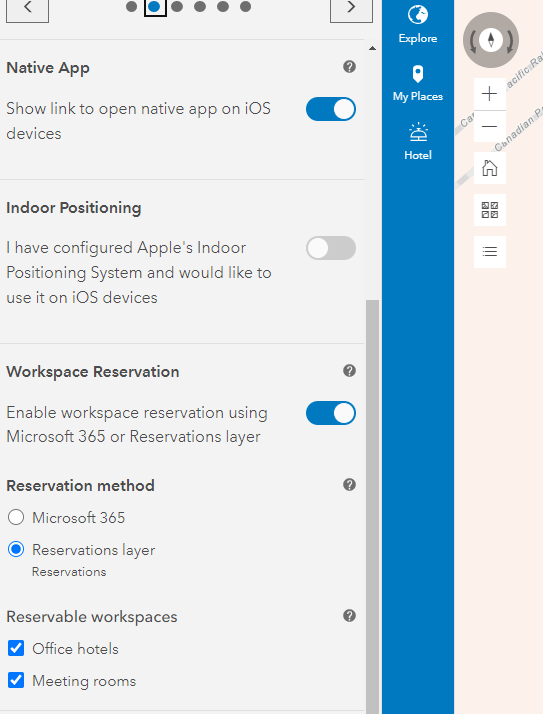Go to next configuration step arrow
The width and height of the screenshot is (543, 714).
coord(351,8)
